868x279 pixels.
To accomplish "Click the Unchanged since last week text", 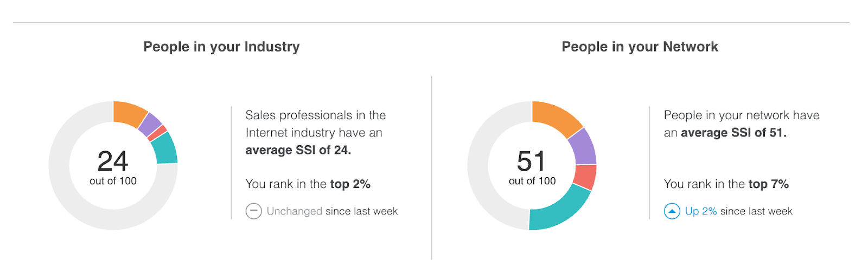I will [x=332, y=211].
